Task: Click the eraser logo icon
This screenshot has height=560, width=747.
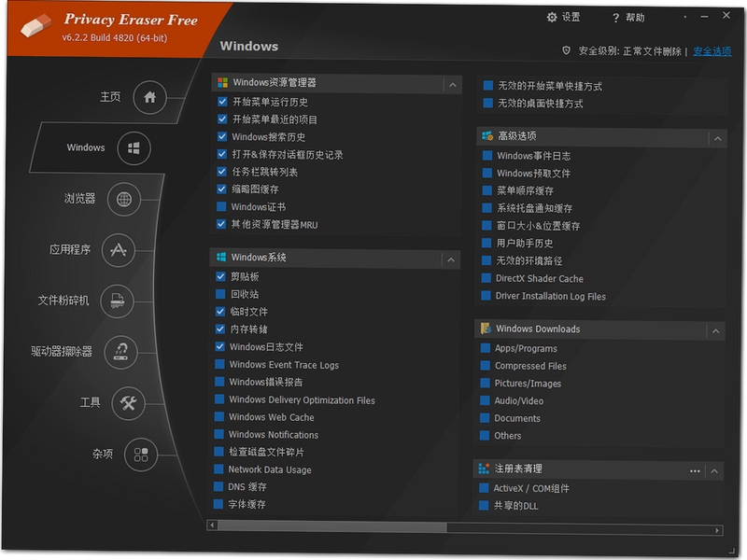Action: click(x=35, y=25)
